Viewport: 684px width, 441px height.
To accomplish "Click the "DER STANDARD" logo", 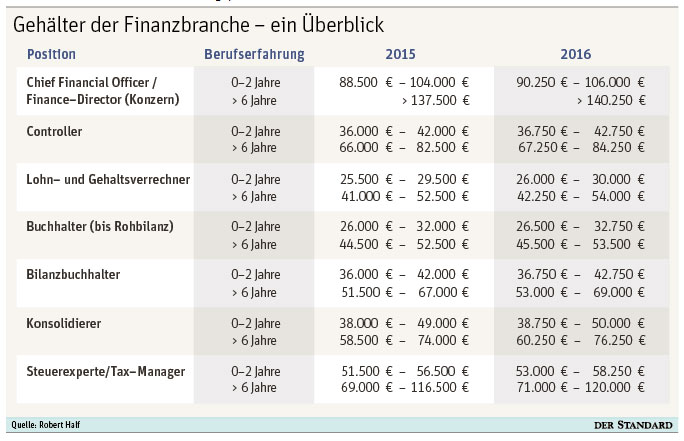I will pos(633,425).
